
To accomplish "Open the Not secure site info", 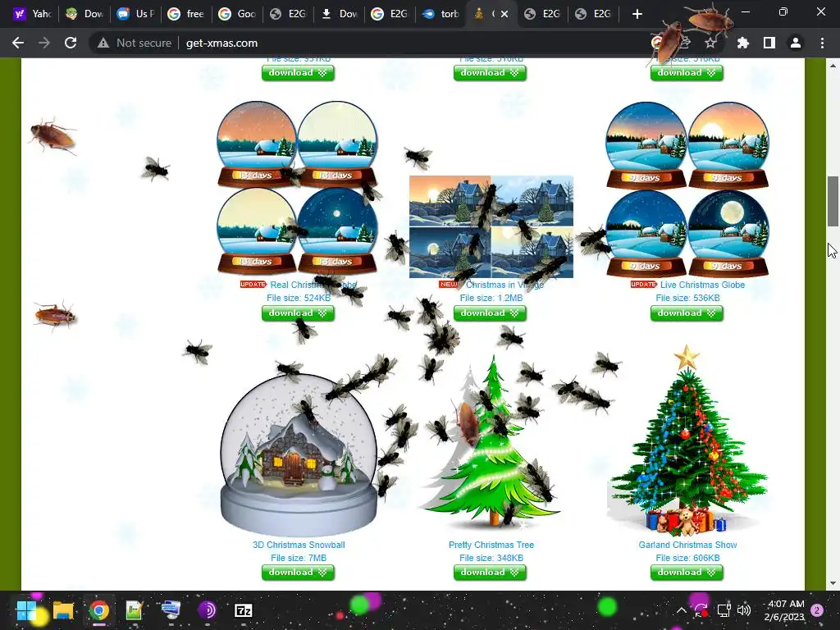I will [135, 43].
